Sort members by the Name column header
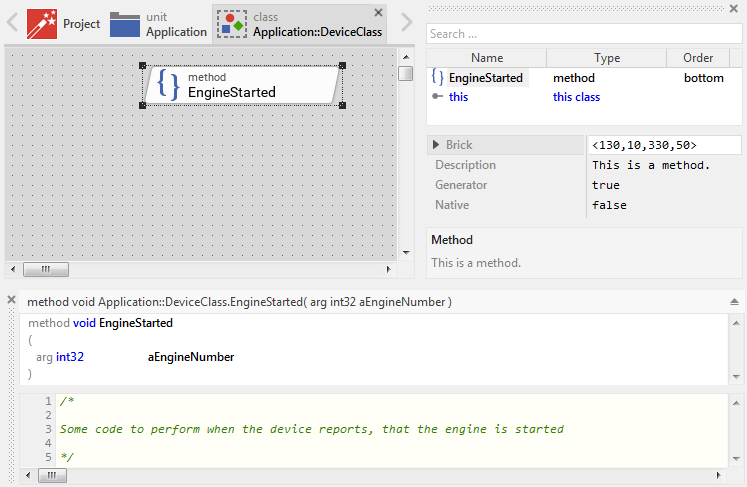 (x=487, y=58)
